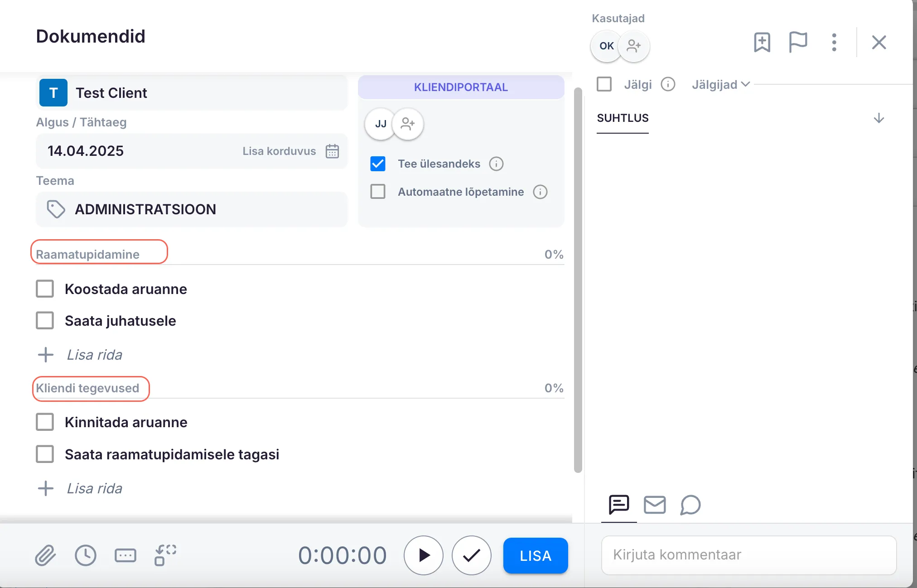Open the three-dot more options menu
Viewport: 917px width, 588px height.
click(834, 43)
